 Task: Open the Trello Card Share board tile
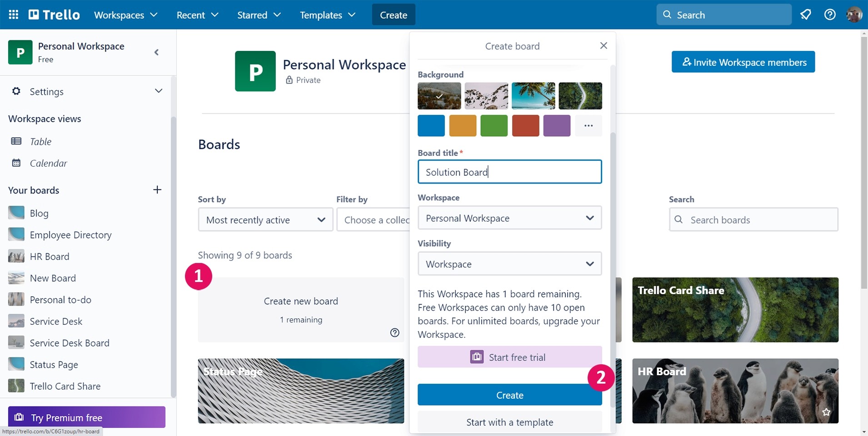[x=735, y=310]
